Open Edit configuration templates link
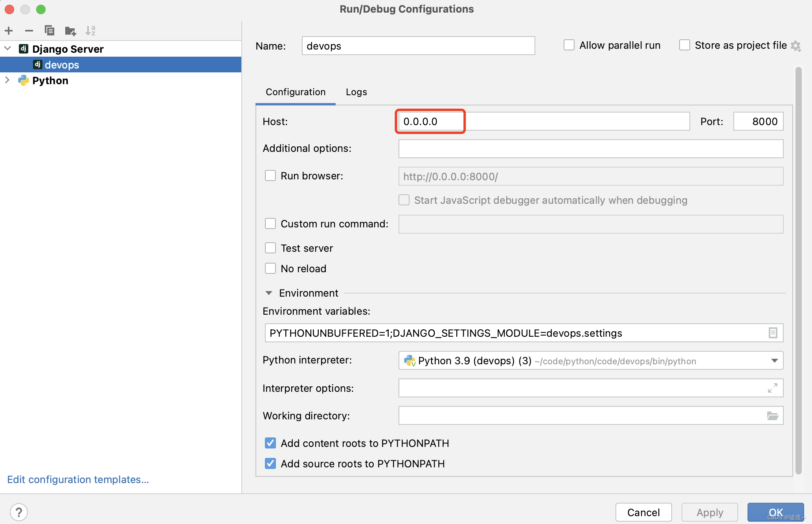The width and height of the screenshot is (812, 524). [78, 480]
